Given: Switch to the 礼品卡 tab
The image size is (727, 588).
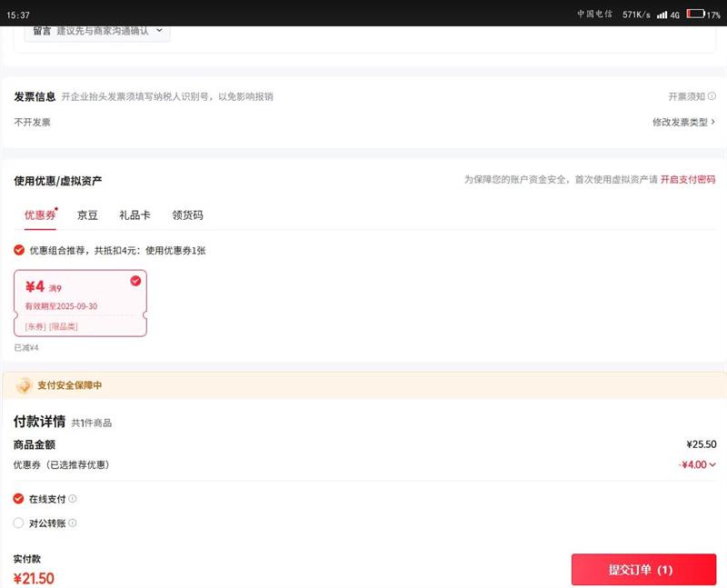Looking at the screenshot, I should [134, 215].
